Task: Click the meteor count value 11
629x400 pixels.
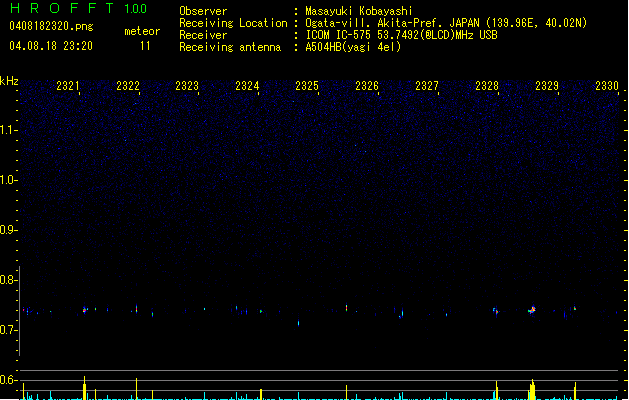Action: point(145,46)
